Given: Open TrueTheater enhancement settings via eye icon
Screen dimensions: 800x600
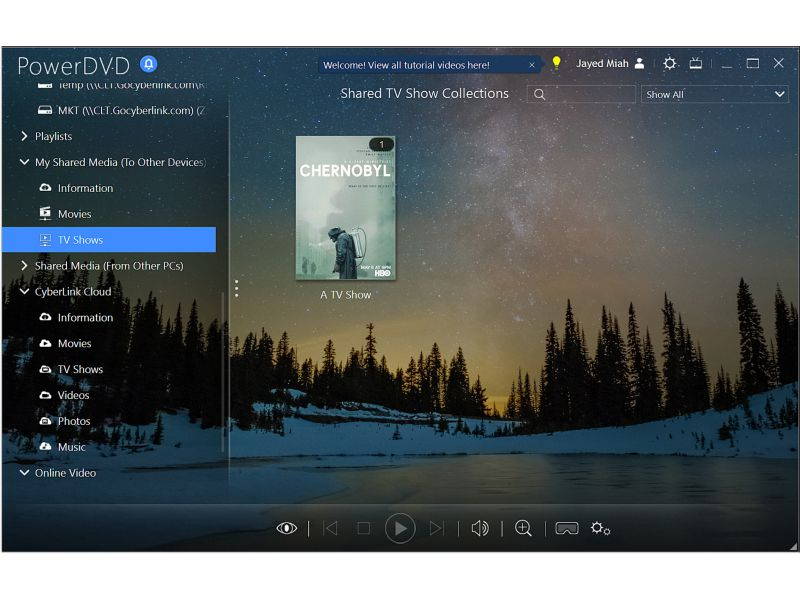Looking at the screenshot, I should [288, 527].
